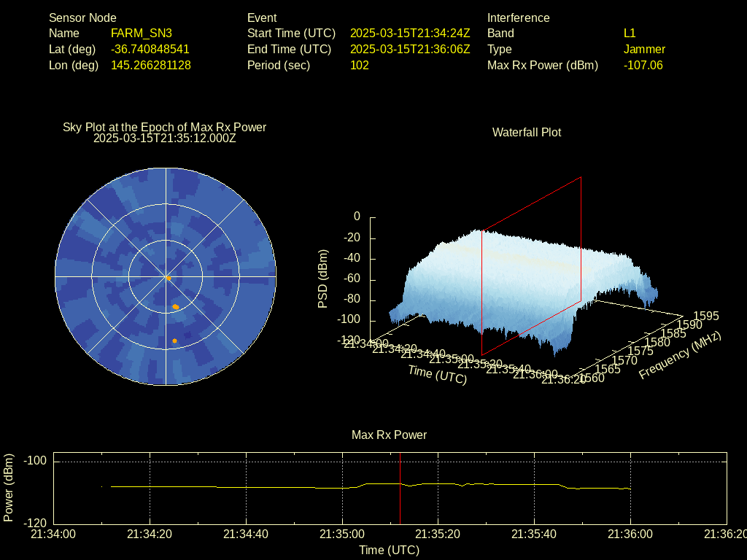
Task: Click the latitude value -36.740848541
Action: point(150,49)
